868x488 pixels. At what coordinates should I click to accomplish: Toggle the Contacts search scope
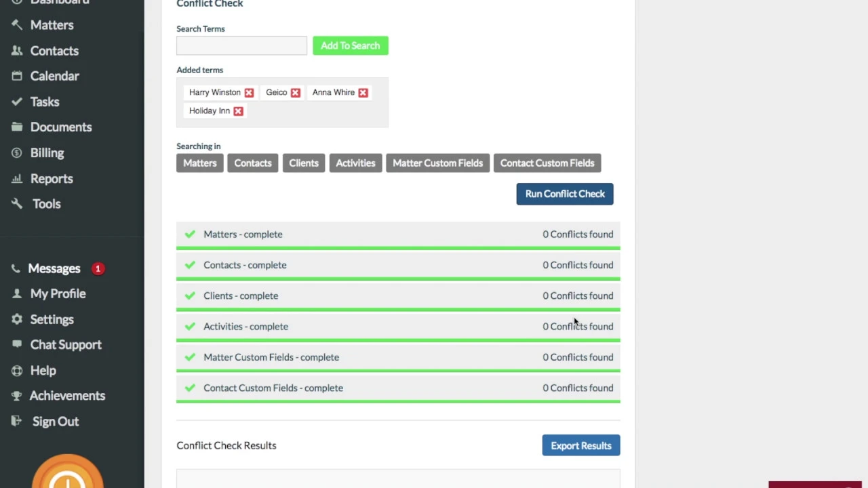point(253,163)
